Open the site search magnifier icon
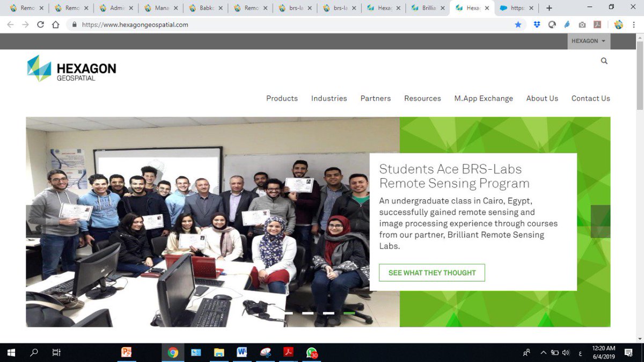The width and height of the screenshot is (644, 362). point(604,61)
